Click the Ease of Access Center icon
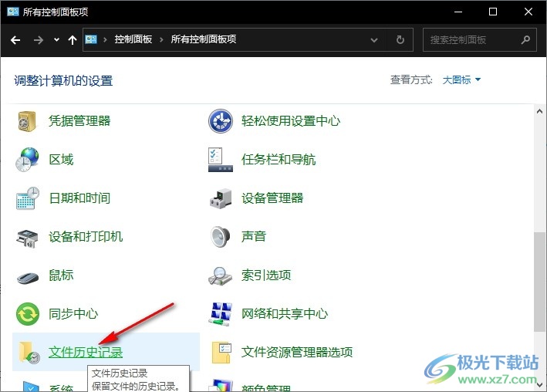This screenshot has width=547, height=392. pos(221,121)
